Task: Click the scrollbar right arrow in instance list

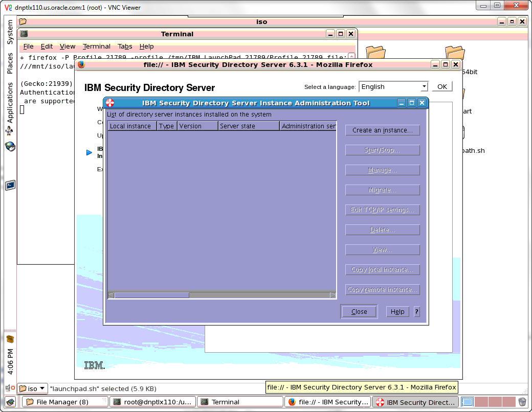Action: 333,295
